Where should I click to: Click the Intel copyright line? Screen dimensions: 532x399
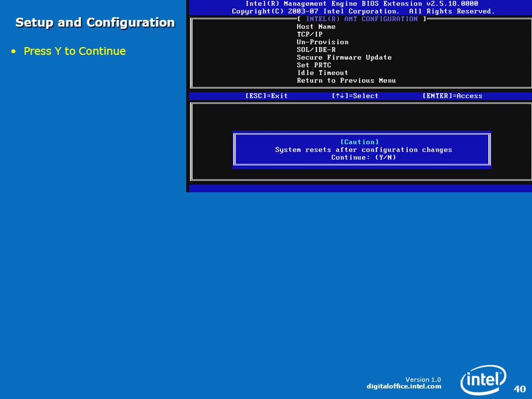point(363,11)
